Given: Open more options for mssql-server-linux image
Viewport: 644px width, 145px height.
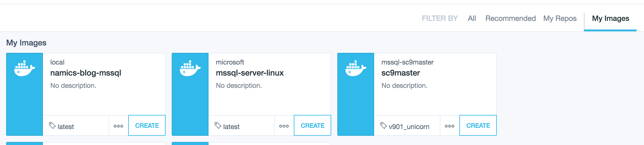Looking at the screenshot, I should (284, 126).
